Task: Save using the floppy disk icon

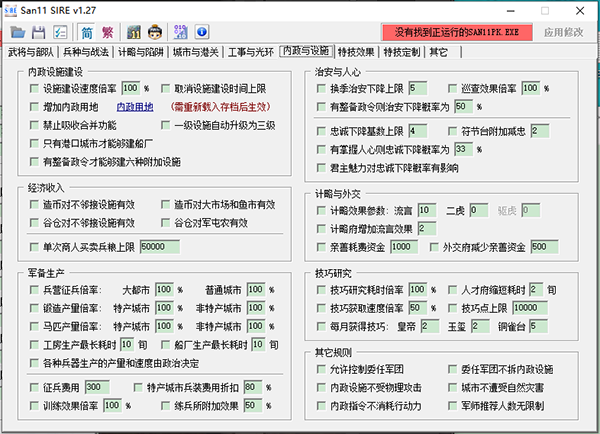Action: [x=39, y=32]
